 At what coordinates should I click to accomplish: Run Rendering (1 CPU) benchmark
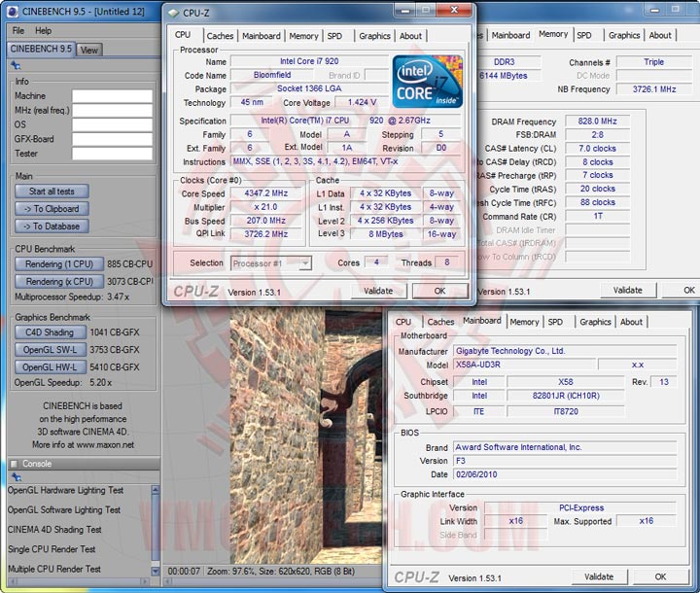point(59,263)
